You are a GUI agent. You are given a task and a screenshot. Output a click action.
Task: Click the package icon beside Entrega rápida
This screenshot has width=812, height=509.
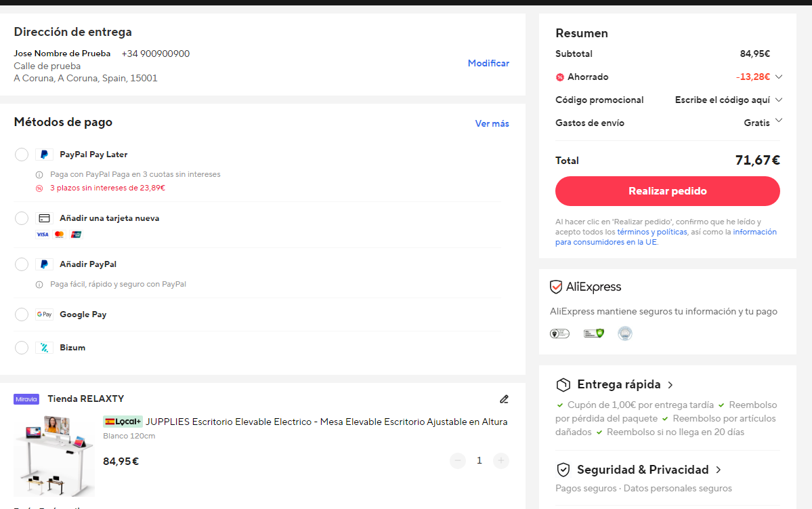[563, 384]
